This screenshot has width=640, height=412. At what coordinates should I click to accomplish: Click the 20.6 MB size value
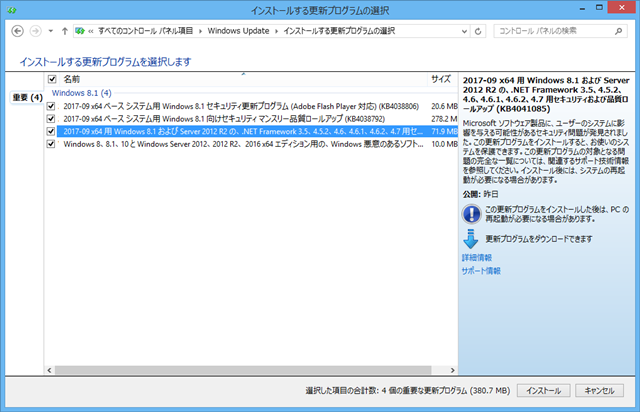444,106
